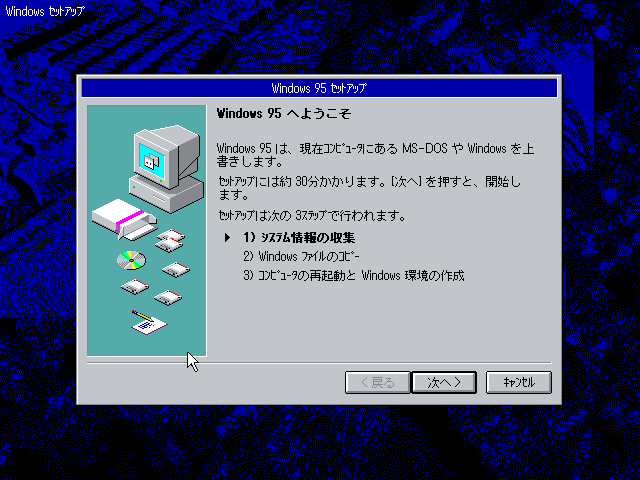640x480 pixels.
Task: Click the 次へ (Next) button
Action: click(x=444, y=382)
